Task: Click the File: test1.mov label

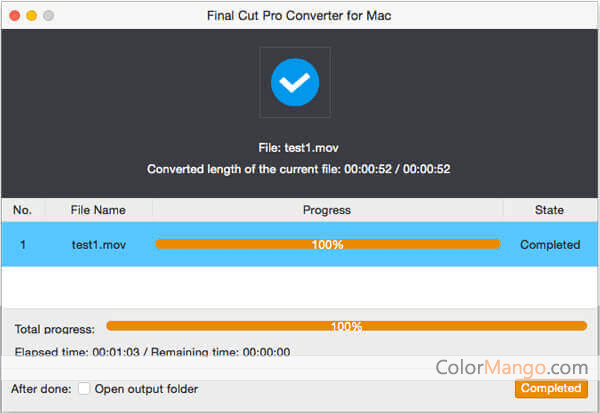Action: pos(298,147)
